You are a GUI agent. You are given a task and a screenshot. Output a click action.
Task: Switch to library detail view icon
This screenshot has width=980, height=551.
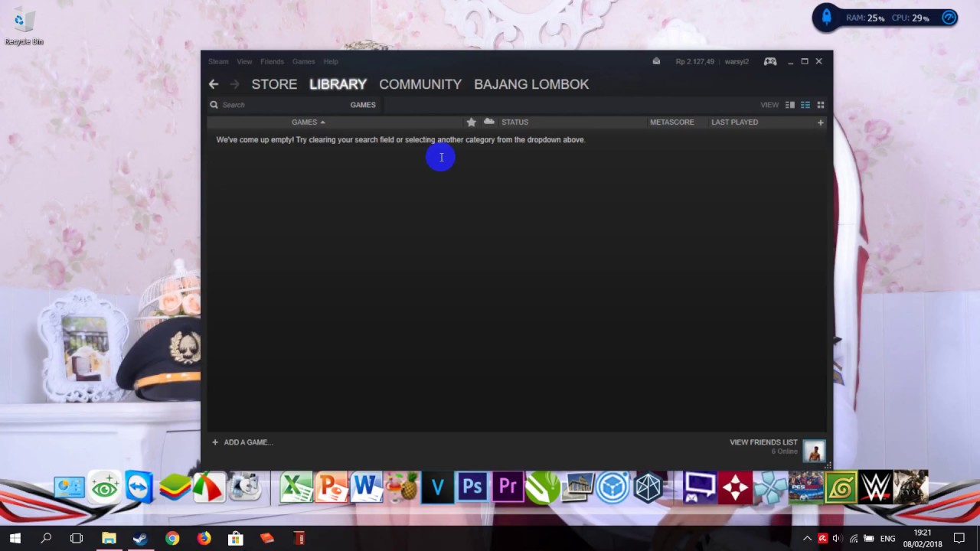coord(790,105)
